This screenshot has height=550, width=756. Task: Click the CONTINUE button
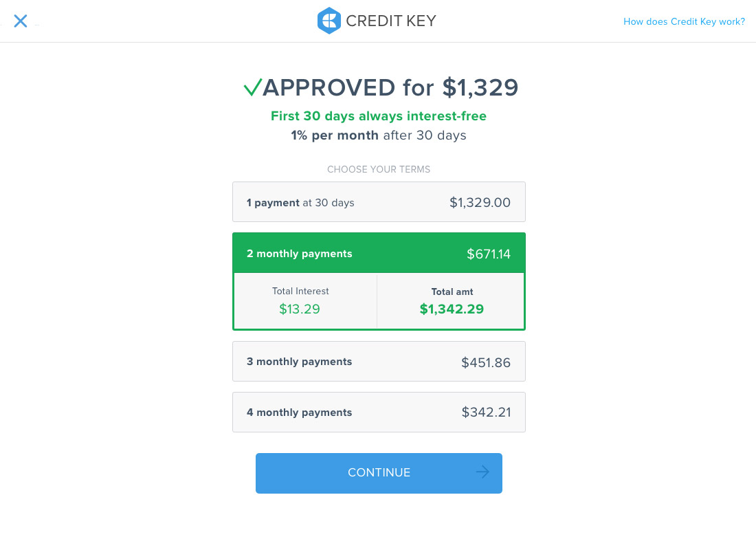pyautogui.click(x=379, y=473)
